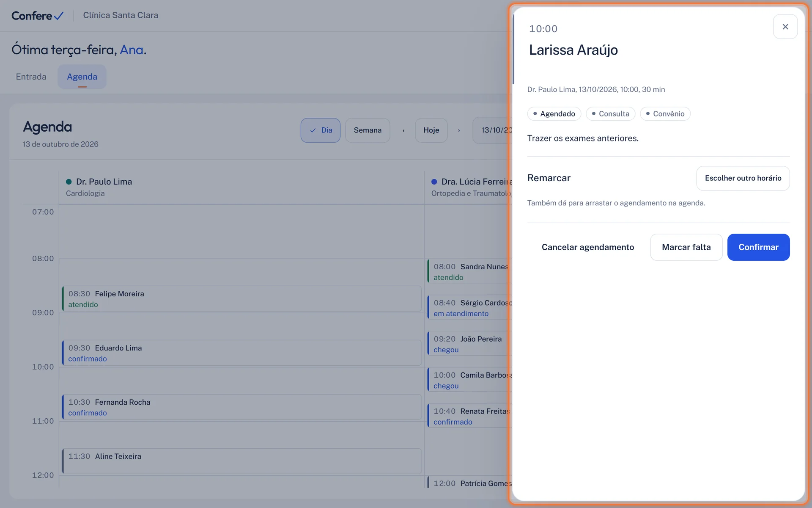This screenshot has width=812, height=508.
Task: Open João Pereira 09:20 appointment
Action: tap(469, 344)
